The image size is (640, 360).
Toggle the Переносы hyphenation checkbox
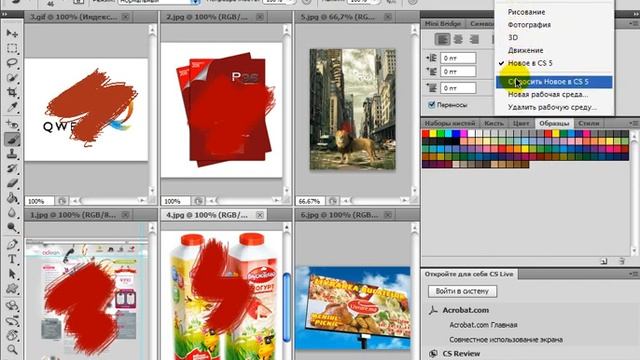[431, 104]
